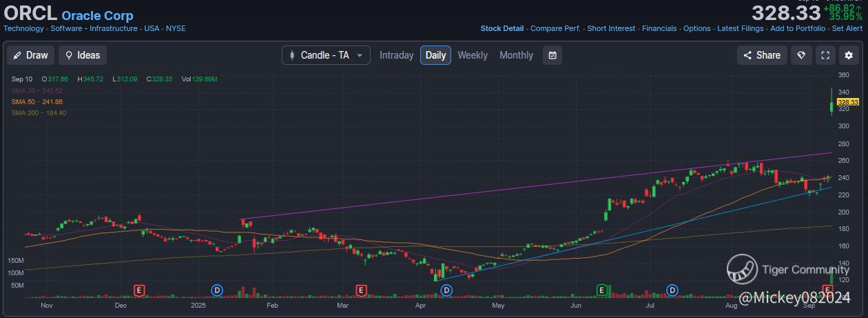Image resolution: width=868 pixels, height=318 pixels.
Task: Open the Financials page
Action: [659, 28]
